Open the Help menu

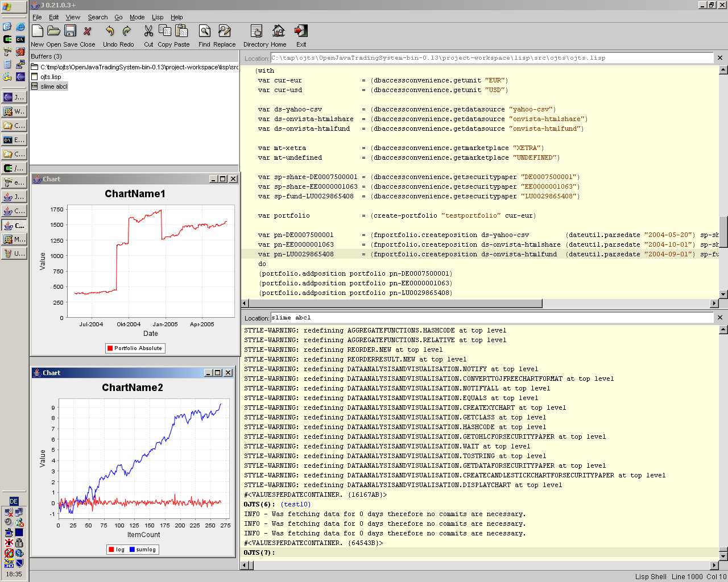pyautogui.click(x=177, y=17)
